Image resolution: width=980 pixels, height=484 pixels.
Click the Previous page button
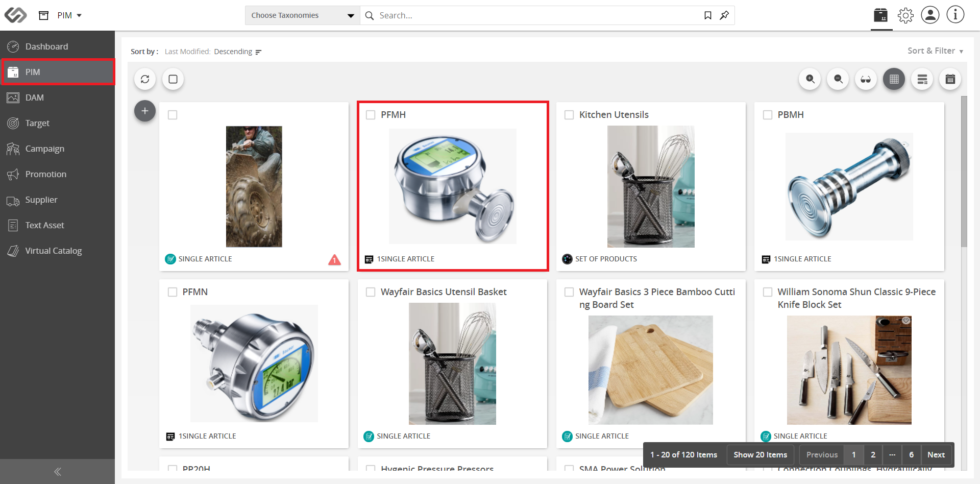(822, 454)
